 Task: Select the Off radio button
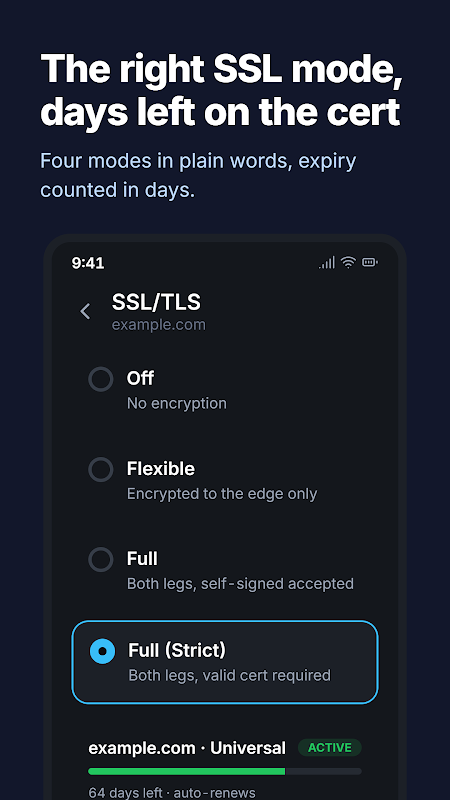tap(101, 379)
